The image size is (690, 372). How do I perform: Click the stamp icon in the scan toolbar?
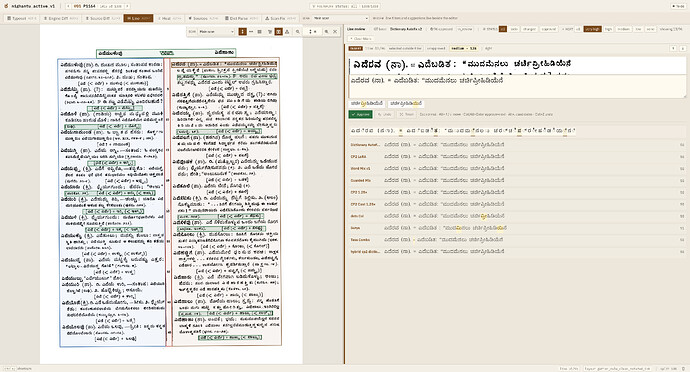[x=287, y=32]
